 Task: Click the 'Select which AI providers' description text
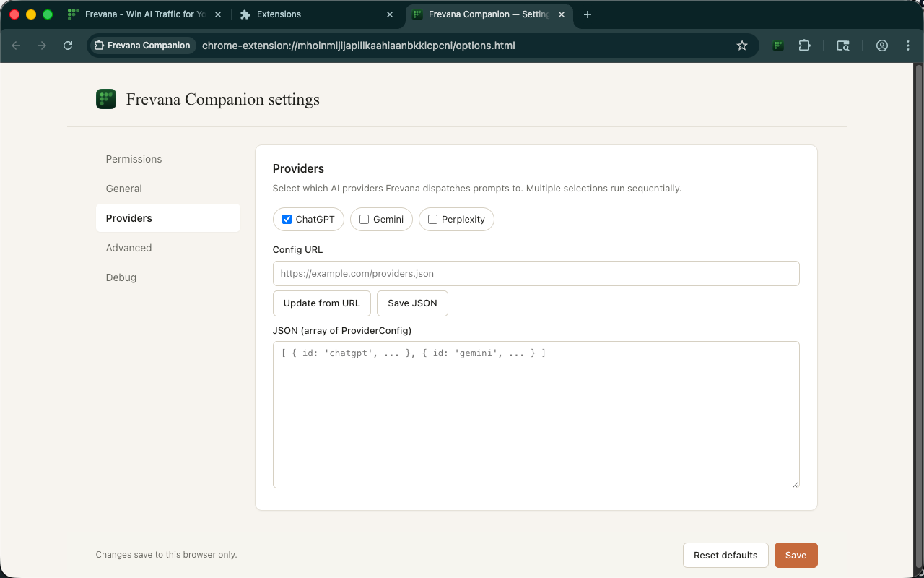[x=477, y=189]
